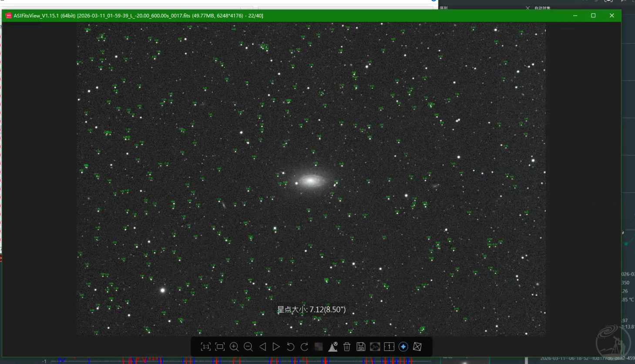Disable the blue star detection toggle
635x364 pixels.
(403, 347)
